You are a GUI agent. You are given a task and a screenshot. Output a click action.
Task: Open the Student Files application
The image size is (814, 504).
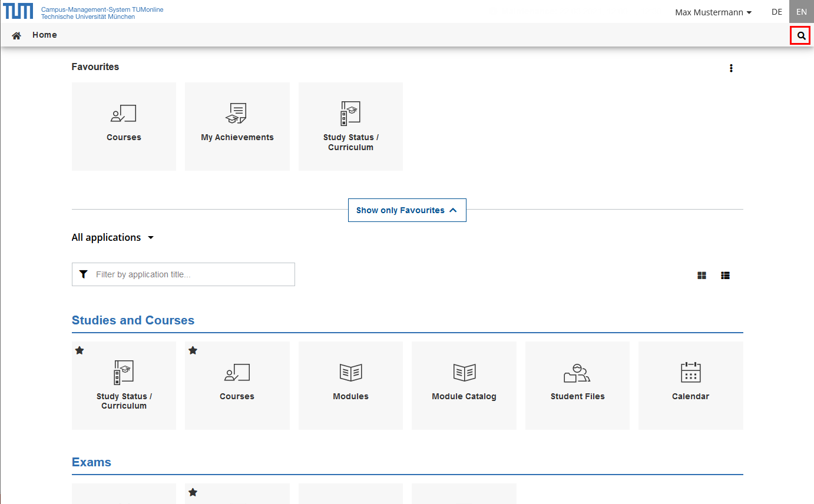tap(577, 385)
